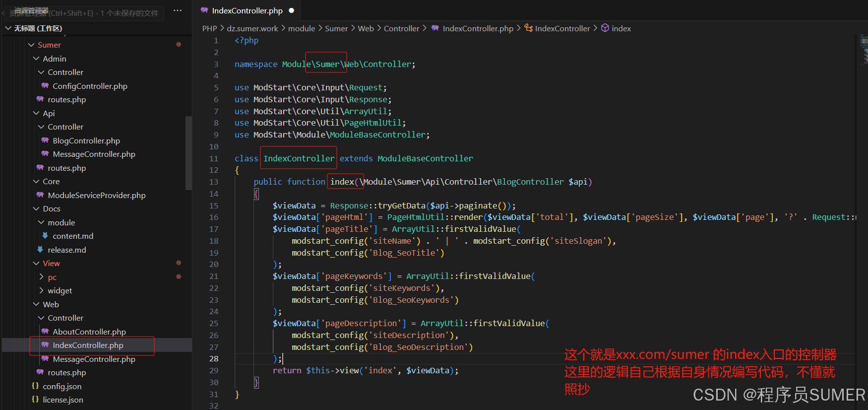Click the IndexController class breadcrumb

coord(562,28)
